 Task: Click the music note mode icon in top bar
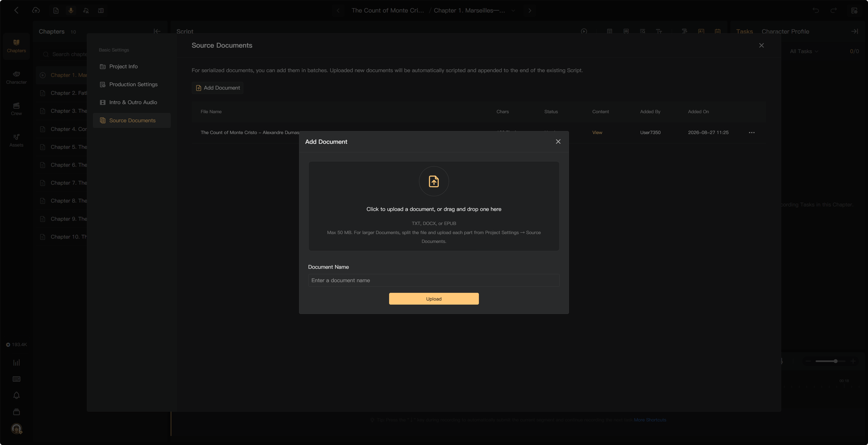point(86,10)
